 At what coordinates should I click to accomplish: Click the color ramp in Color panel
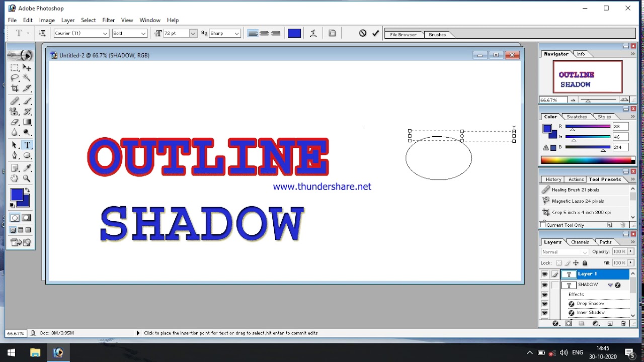point(588,160)
